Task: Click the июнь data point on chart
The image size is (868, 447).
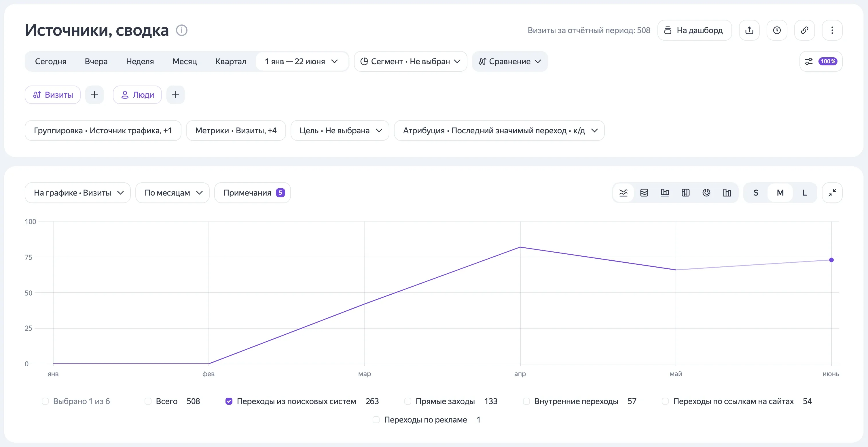Action: (831, 260)
